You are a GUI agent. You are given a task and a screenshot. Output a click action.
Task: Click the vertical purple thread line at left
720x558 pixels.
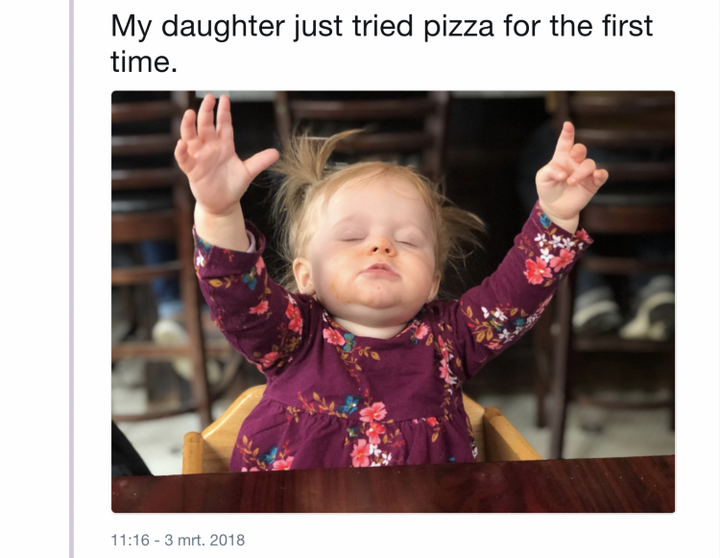(71, 279)
